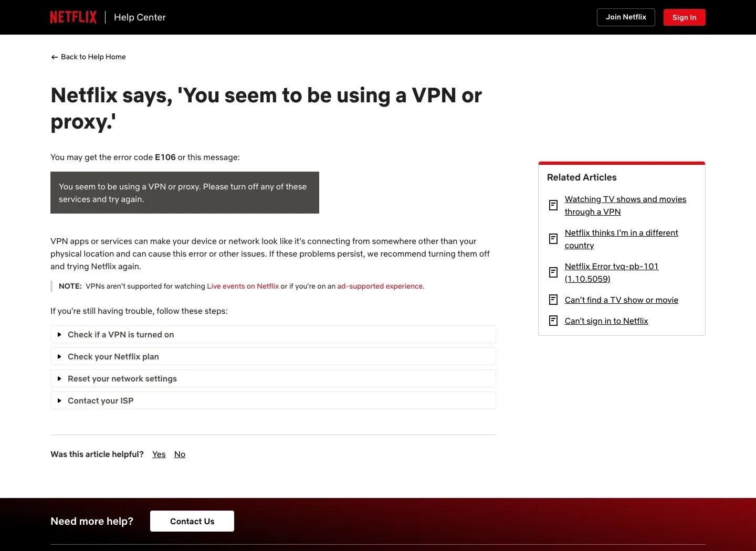Answer Yes to article helpful question
Image resolution: width=756 pixels, height=551 pixels.
coord(159,454)
